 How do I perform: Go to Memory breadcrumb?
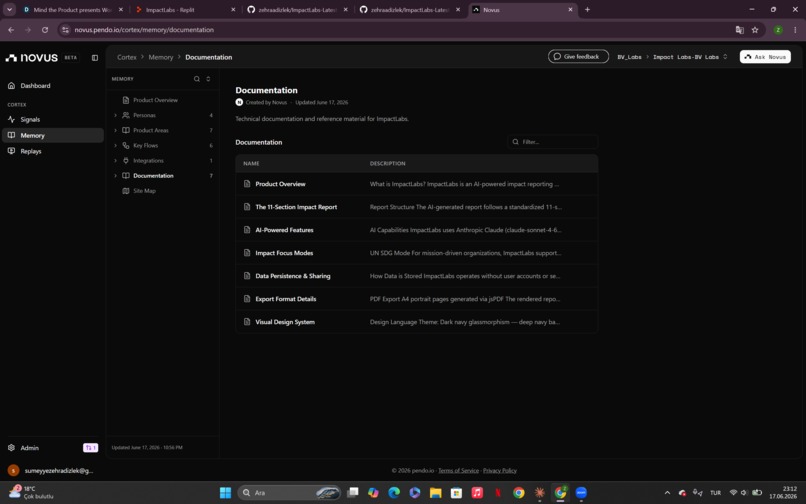161,57
